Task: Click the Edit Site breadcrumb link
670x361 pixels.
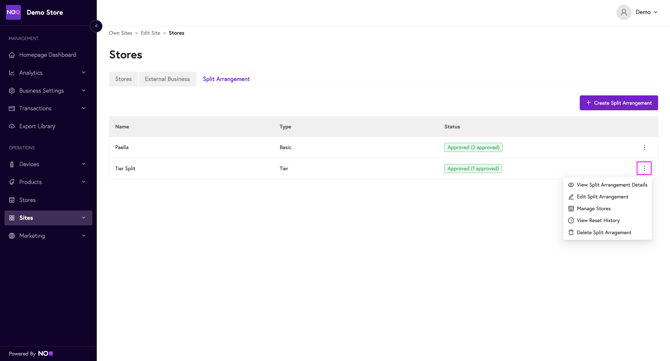Action: point(150,33)
